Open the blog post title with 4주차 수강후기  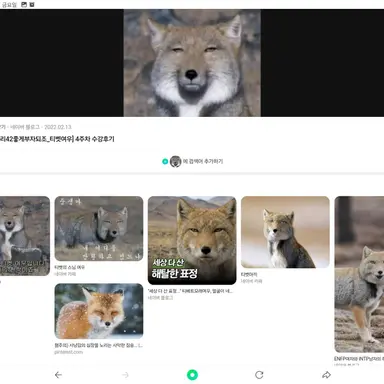click(57, 139)
